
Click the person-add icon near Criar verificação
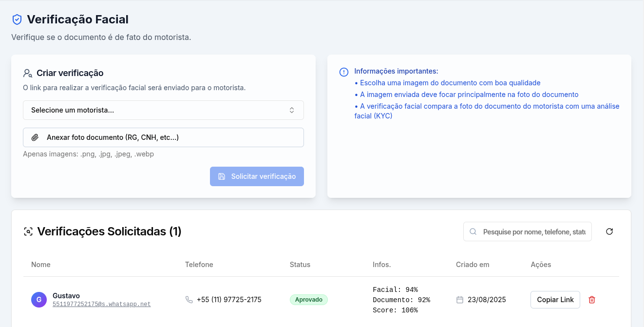coord(28,73)
